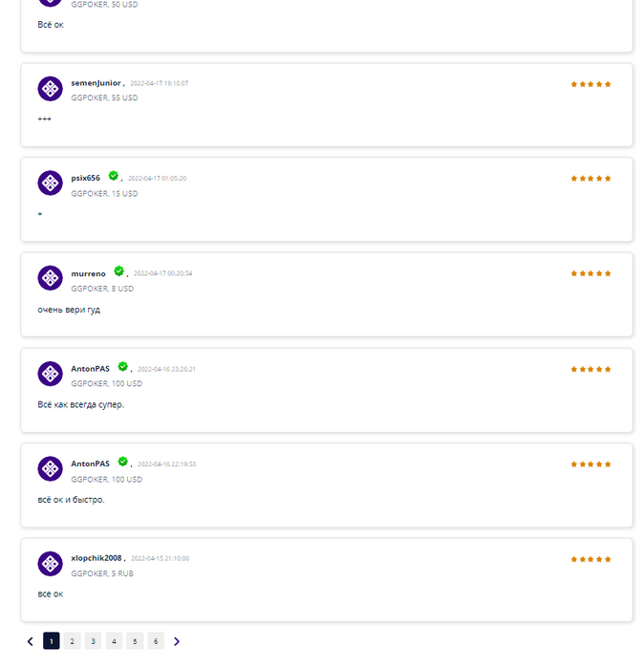The image size is (644, 669).
Task: Open the semenJunior username link
Action: (96, 83)
